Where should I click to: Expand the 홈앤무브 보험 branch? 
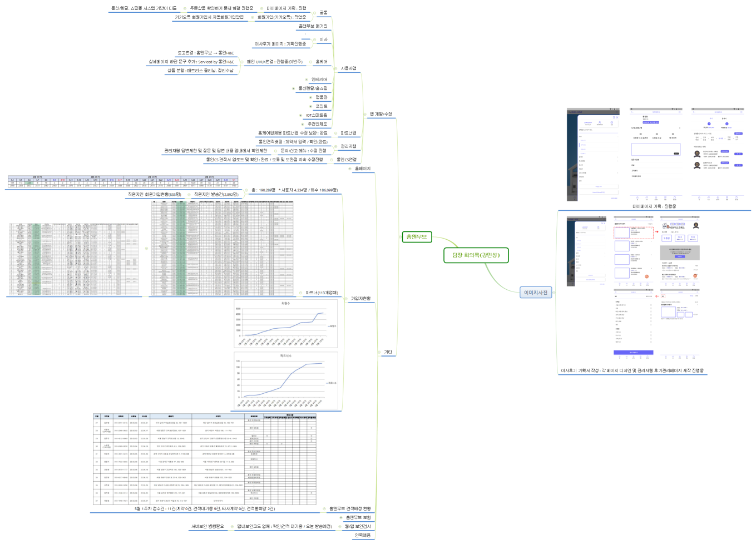[340, 518]
